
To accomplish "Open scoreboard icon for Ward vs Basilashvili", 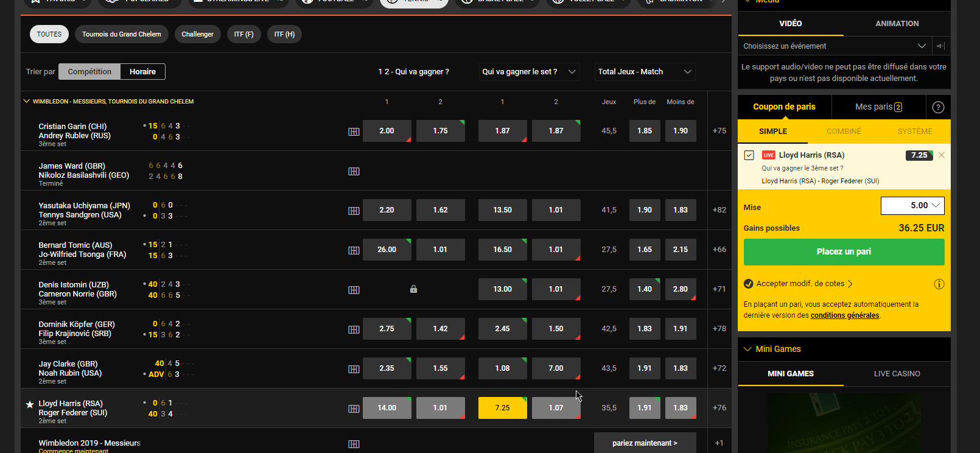I will 354,171.
